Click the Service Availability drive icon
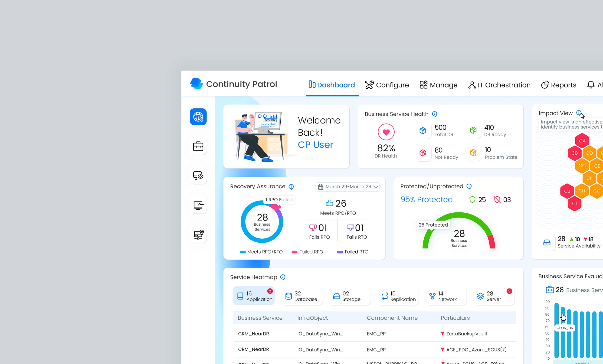The image size is (603, 364). (x=547, y=242)
